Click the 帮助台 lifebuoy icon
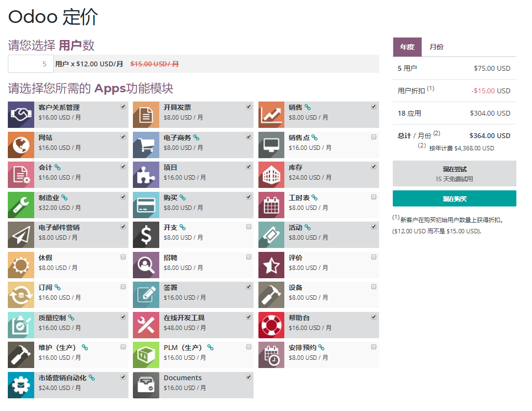 click(271, 325)
